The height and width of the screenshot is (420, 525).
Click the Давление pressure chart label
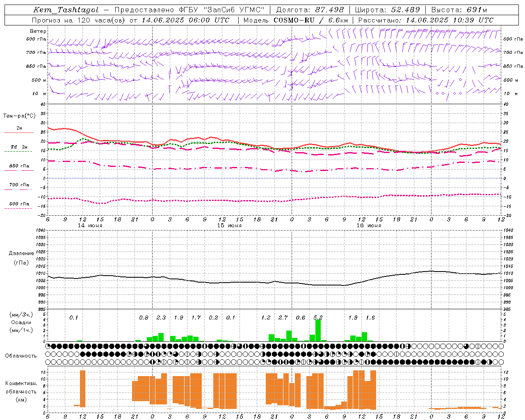pos(21,253)
